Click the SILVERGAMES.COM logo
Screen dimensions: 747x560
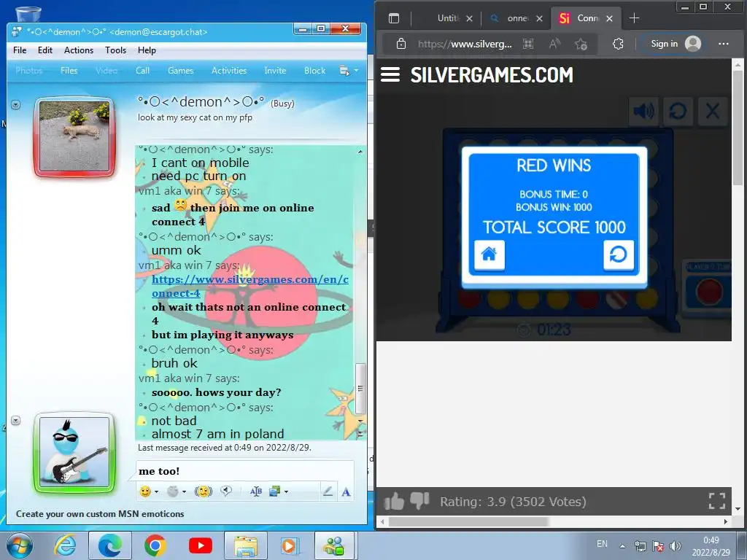pyautogui.click(x=492, y=75)
